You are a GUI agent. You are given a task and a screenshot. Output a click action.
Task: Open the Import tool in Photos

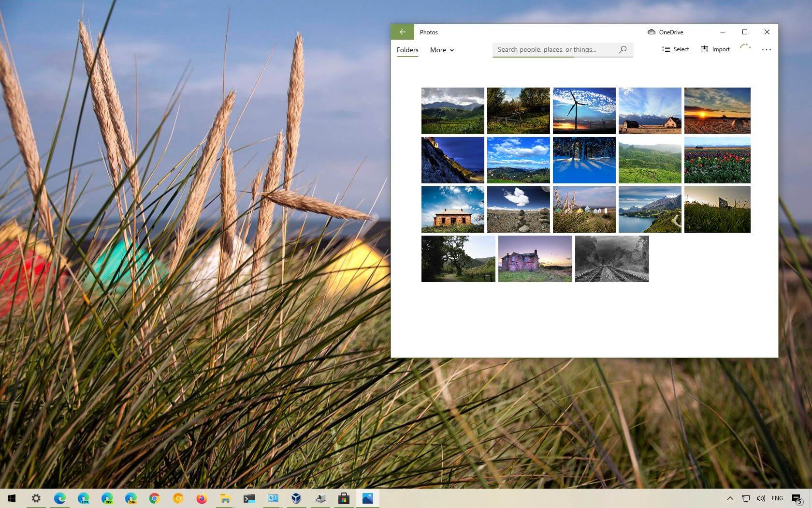715,49
